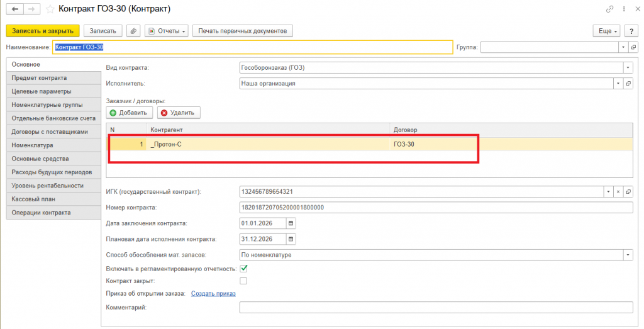Screen dimensions: 644x329
Task: Select the _Протон-С contractor cell
Action: (x=268, y=145)
